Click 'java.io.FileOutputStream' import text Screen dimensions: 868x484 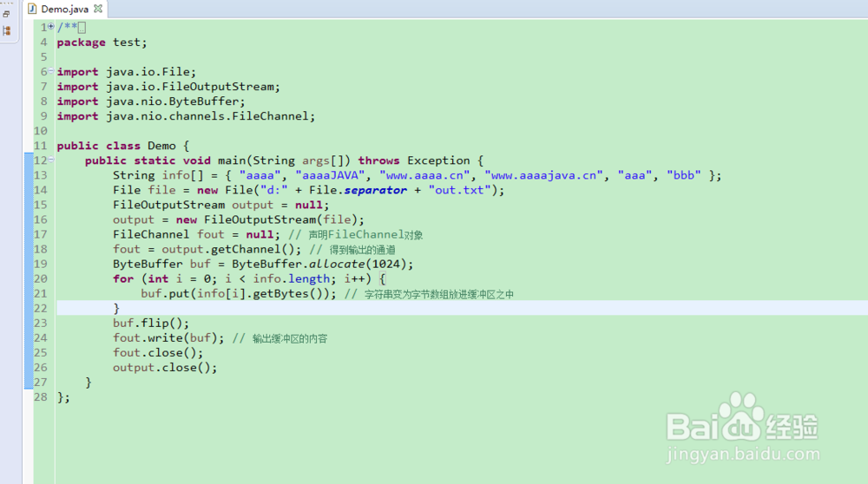coord(190,87)
